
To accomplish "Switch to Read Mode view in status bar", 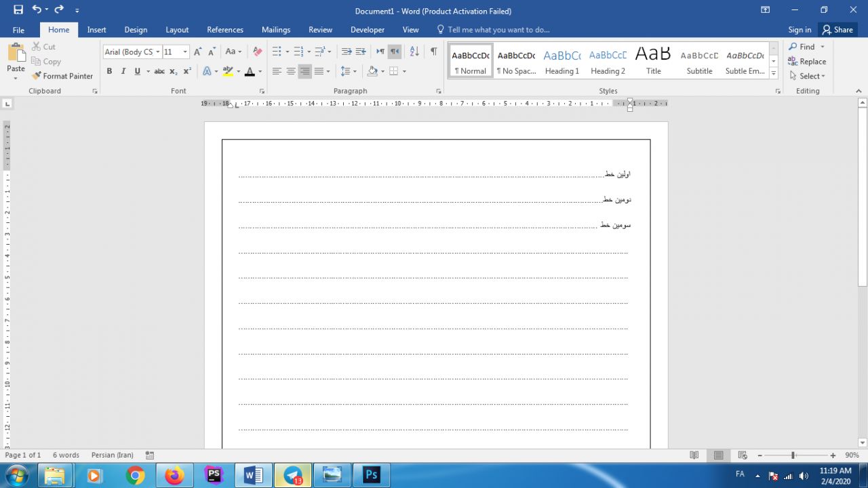I will click(694, 455).
